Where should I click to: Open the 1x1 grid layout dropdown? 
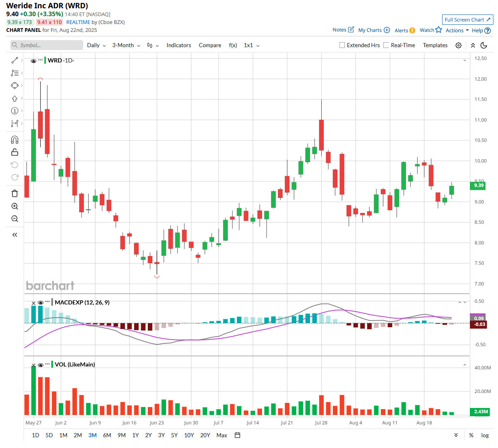pyautogui.click(x=252, y=45)
